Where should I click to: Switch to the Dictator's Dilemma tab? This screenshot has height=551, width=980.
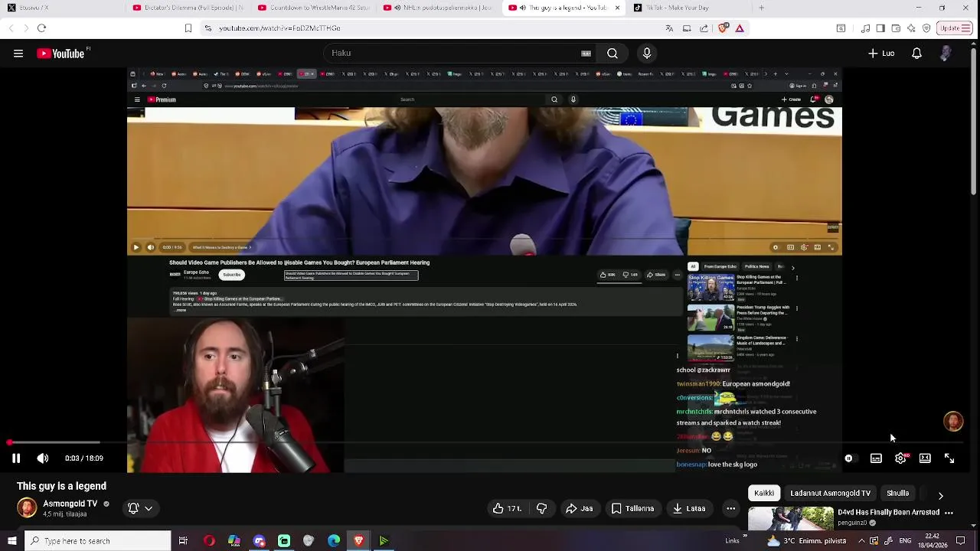click(188, 8)
